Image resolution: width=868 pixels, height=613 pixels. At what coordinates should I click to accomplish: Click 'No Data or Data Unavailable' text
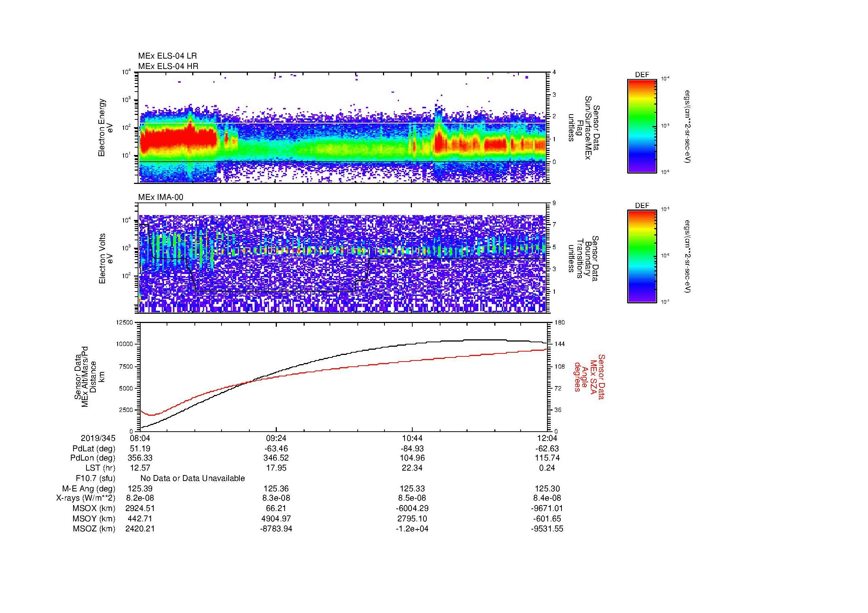pos(193,478)
